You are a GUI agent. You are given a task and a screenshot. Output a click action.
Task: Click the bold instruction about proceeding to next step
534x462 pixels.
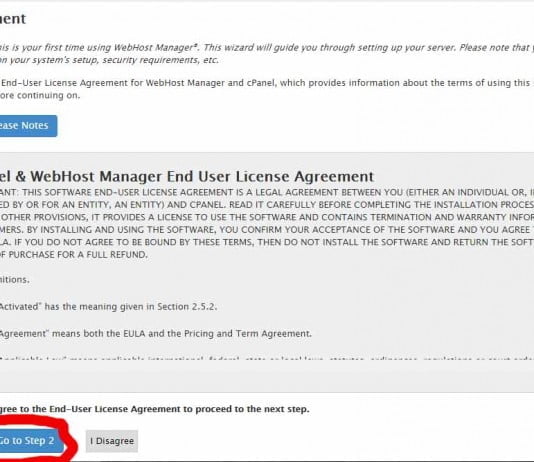pyautogui.click(x=155, y=409)
